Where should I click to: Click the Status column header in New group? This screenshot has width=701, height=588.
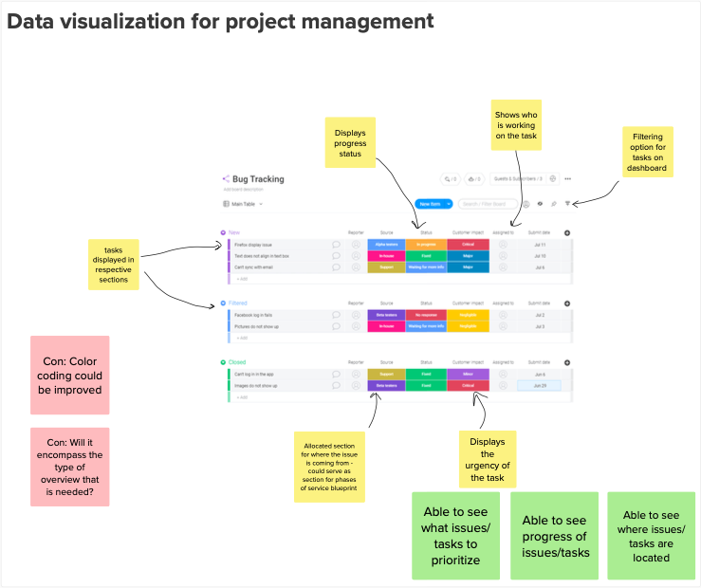(x=427, y=232)
